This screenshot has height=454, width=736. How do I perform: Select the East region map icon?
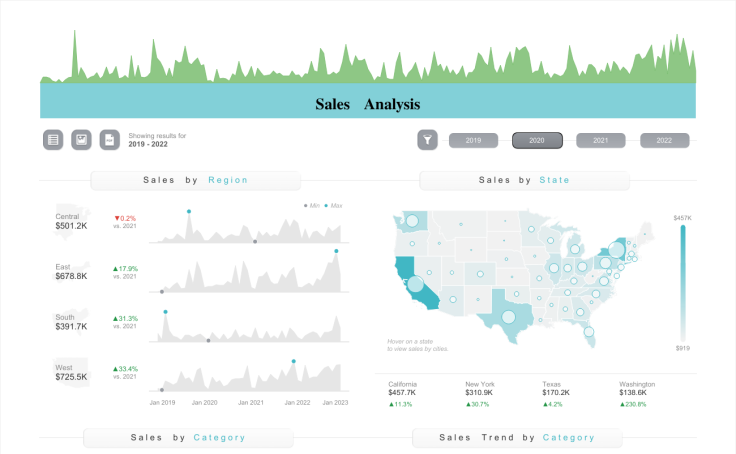pos(71,271)
